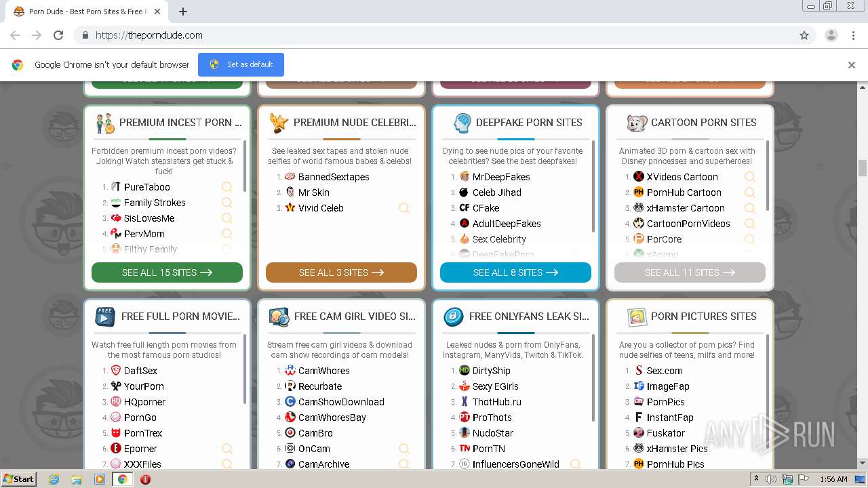Screen dimensions: 868x488
Task: Click the Chrome icon in the taskbar
Action: [x=123, y=479]
